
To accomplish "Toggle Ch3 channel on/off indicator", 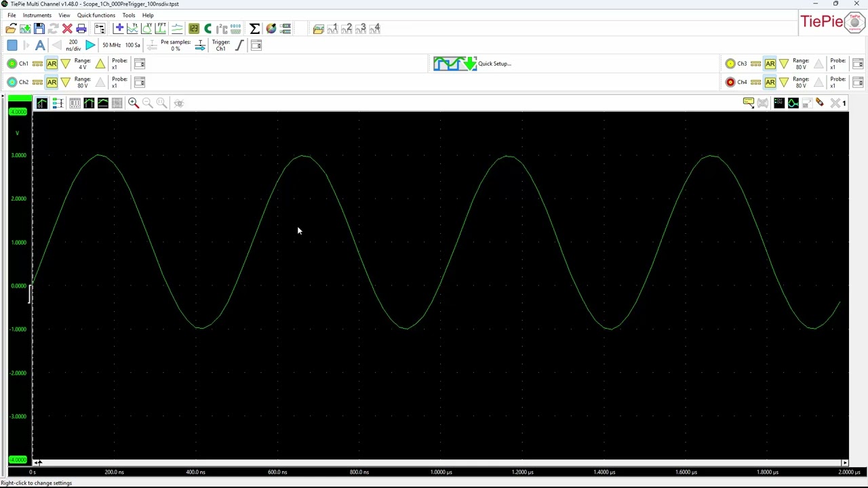I will (x=730, y=64).
